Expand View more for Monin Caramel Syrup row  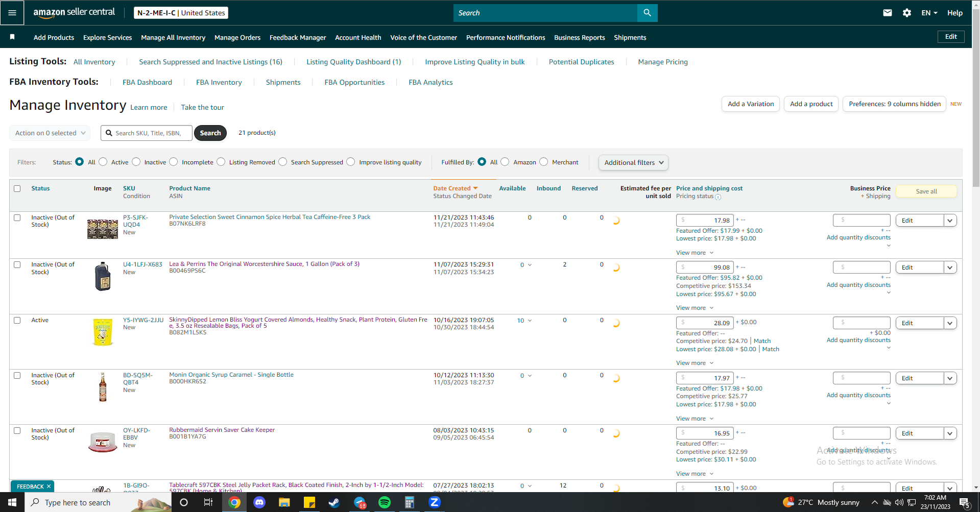pos(695,419)
